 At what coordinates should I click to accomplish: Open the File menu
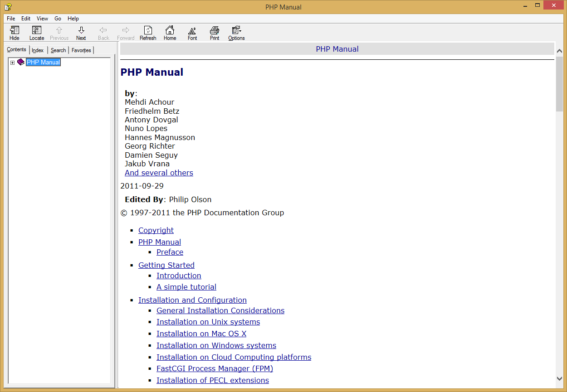(11, 19)
